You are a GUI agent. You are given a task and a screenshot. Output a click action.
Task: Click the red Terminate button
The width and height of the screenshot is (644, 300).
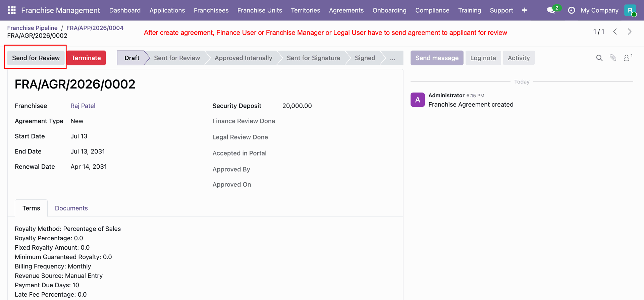86,58
